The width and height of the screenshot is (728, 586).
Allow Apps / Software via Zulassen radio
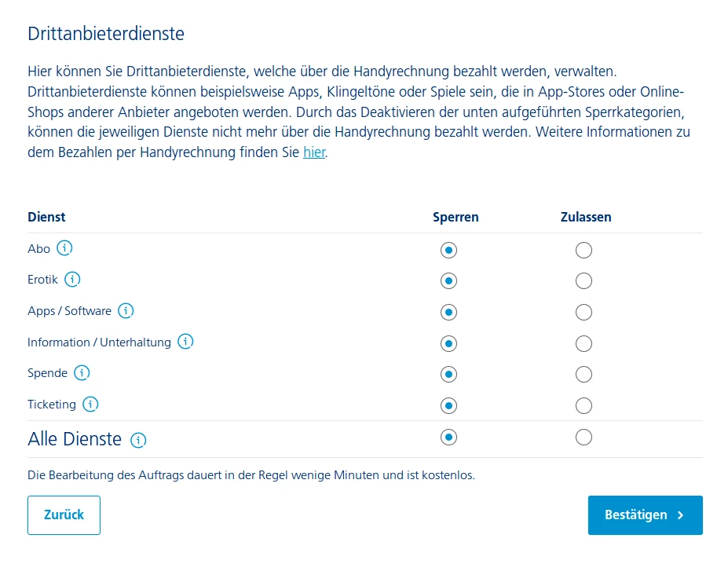583,313
